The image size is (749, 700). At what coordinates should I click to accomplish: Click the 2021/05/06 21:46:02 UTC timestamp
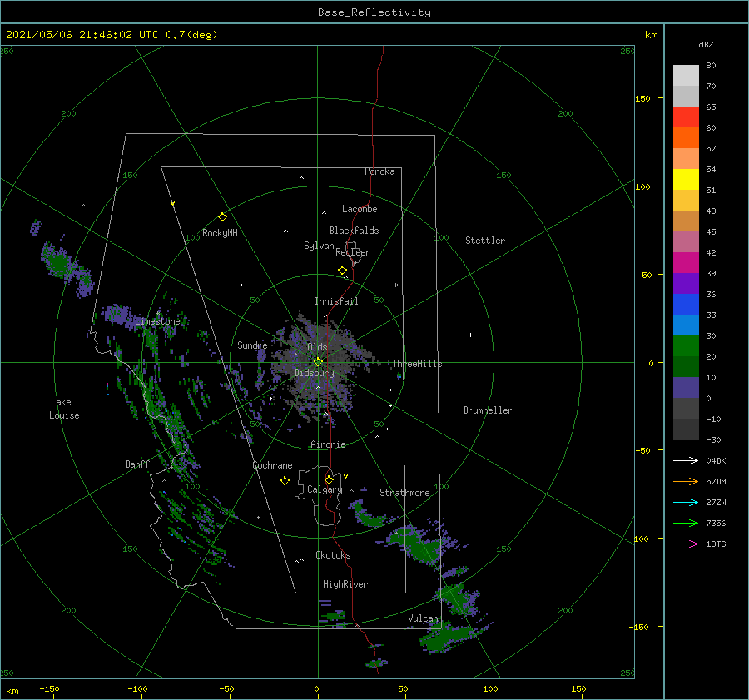[x=112, y=35]
